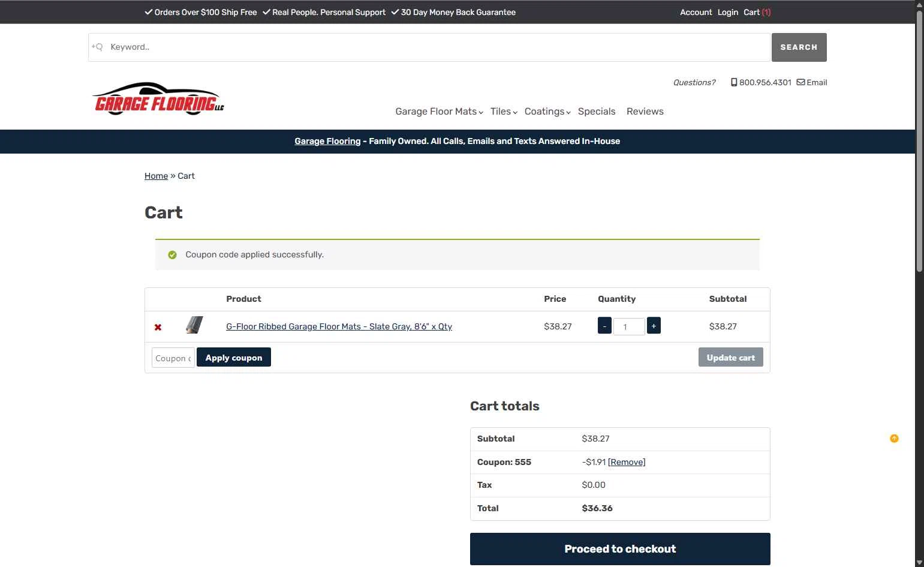The width and height of the screenshot is (924, 567).
Task: Click the orange scroll-to-top arrow icon
Action: pyautogui.click(x=894, y=439)
